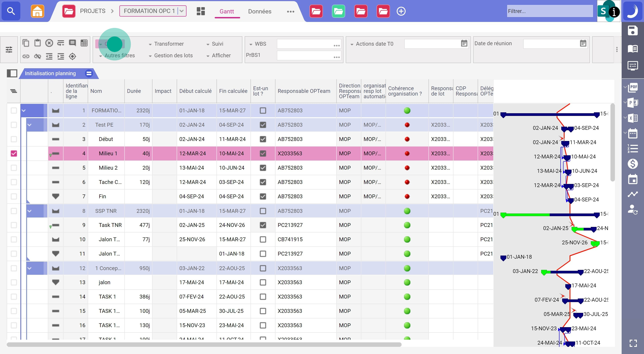
Task: Export to PDF using sidebar icon
Action: point(633,88)
